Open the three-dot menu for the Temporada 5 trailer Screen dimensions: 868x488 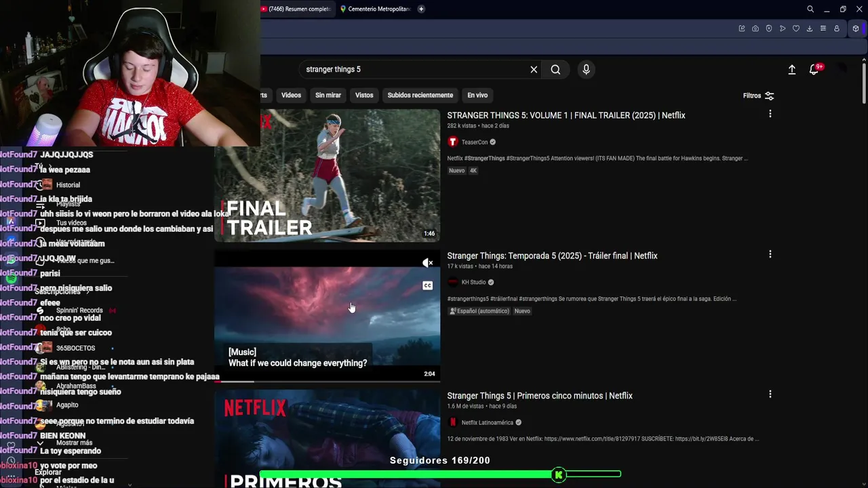pyautogui.click(x=770, y=254)
